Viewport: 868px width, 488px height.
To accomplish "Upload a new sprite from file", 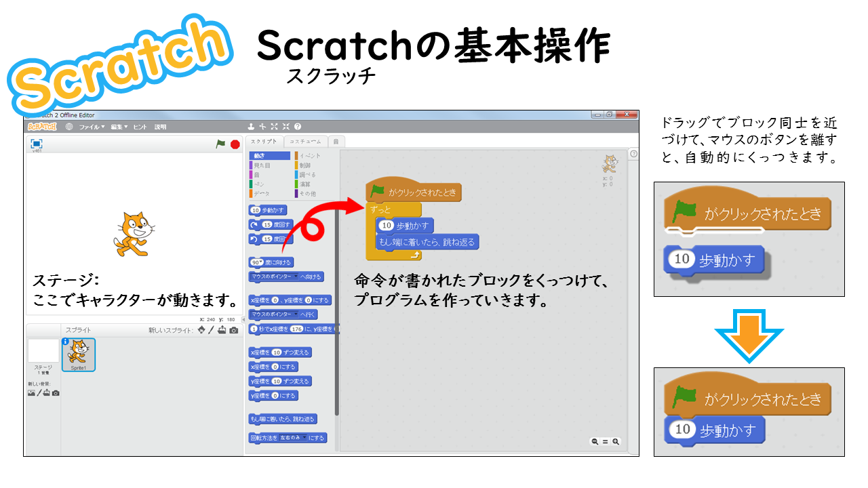I will 222,330.
